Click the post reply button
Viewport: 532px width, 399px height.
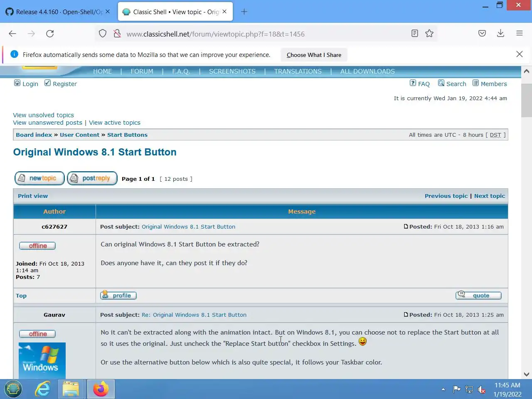(x=92, y=178)
